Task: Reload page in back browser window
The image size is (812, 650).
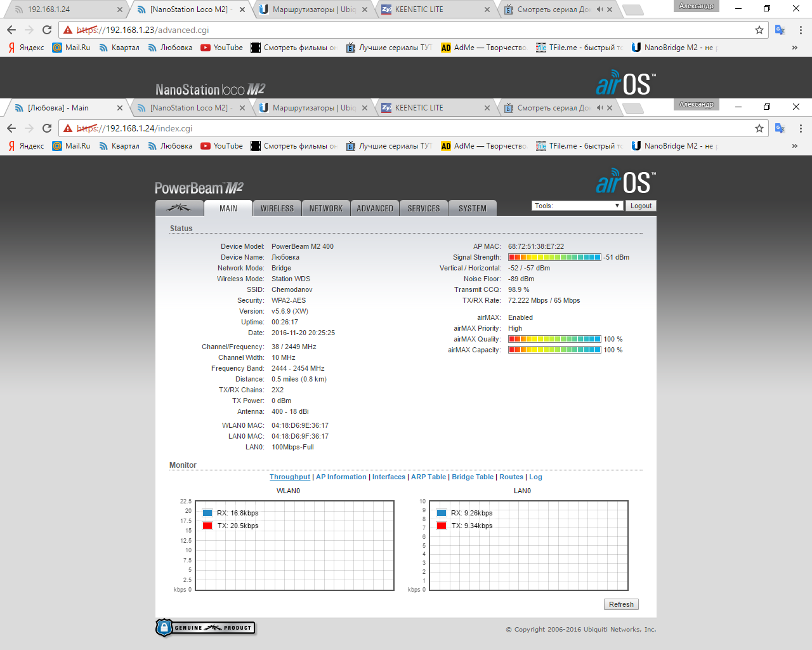Action: (47, 30)
